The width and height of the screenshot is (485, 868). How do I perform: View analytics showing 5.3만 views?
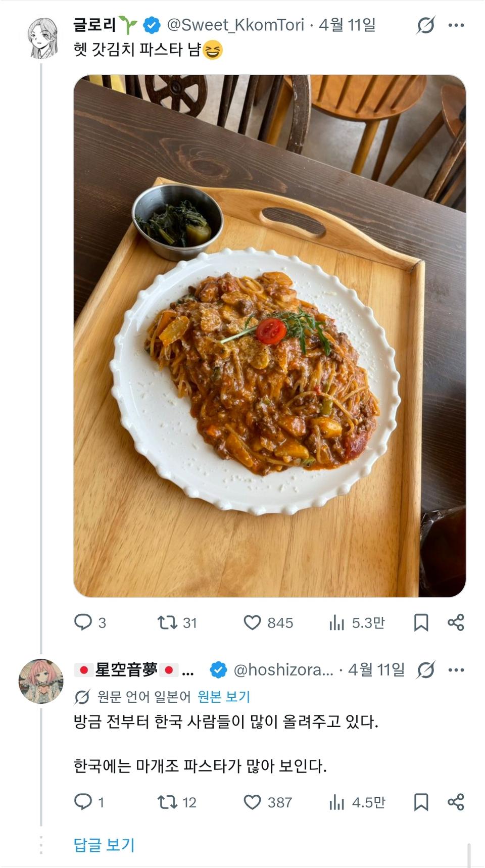[337, 623]
